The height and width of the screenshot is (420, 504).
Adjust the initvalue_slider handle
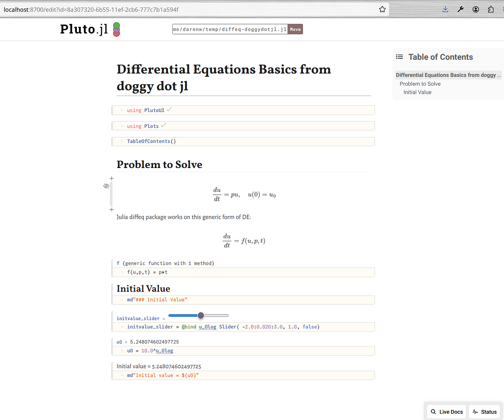tap(200, 315)
